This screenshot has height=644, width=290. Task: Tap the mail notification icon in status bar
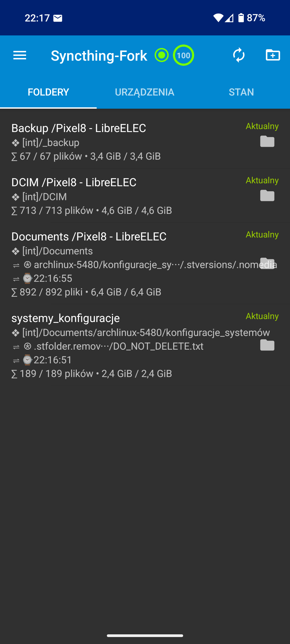click(x=58, y=18)
